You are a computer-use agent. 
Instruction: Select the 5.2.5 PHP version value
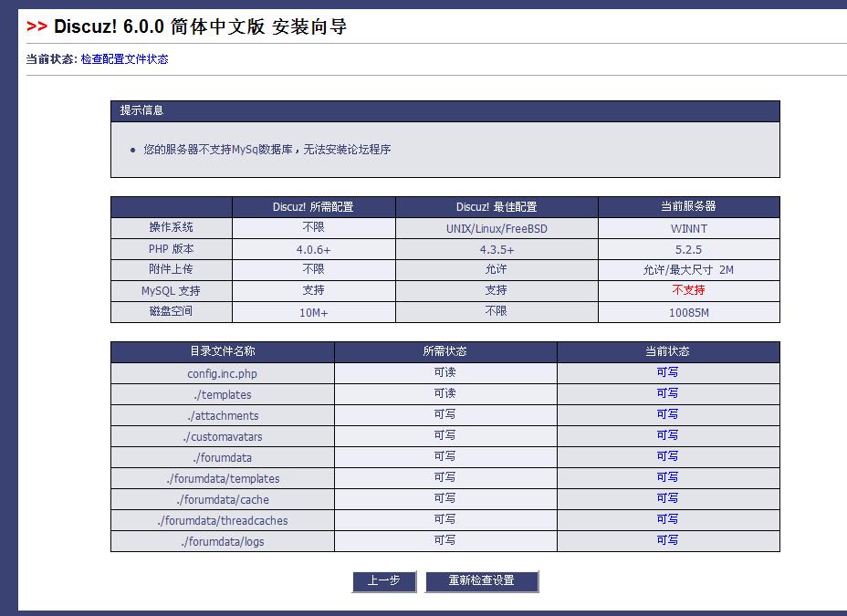pyautogui.click(x=689, y=249)
